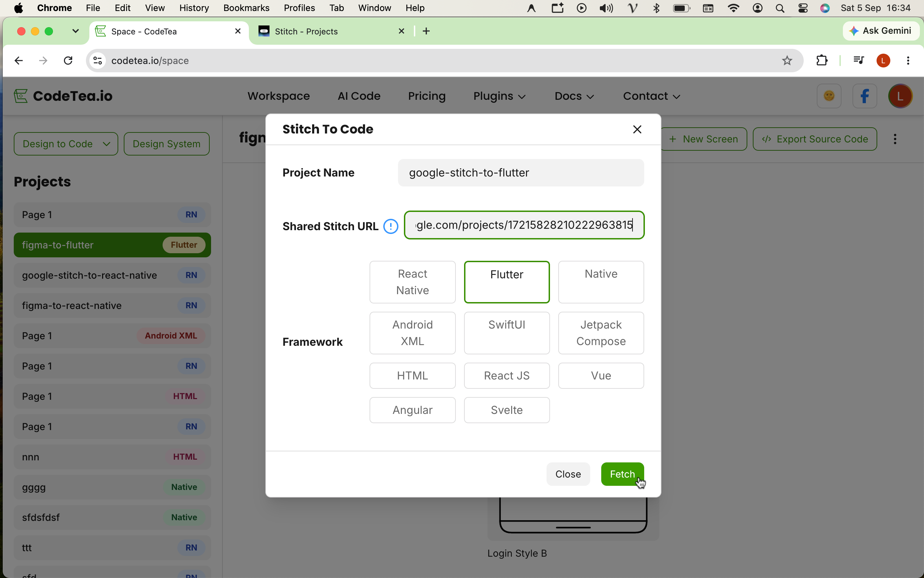924x578 pixels.
Task: Open the Chrome History menu
Action: 194,8
